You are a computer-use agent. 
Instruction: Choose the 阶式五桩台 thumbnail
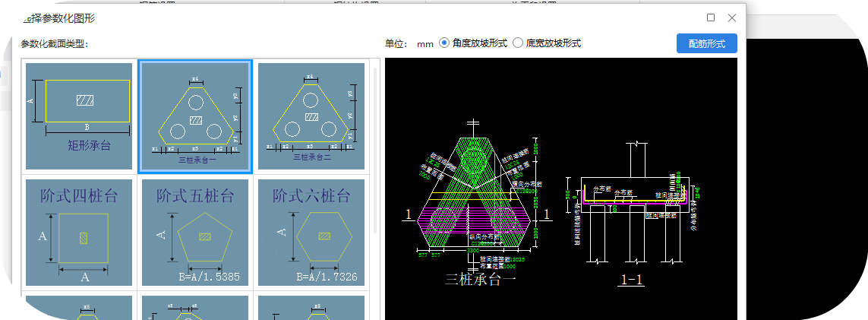[x=195, y=233]
